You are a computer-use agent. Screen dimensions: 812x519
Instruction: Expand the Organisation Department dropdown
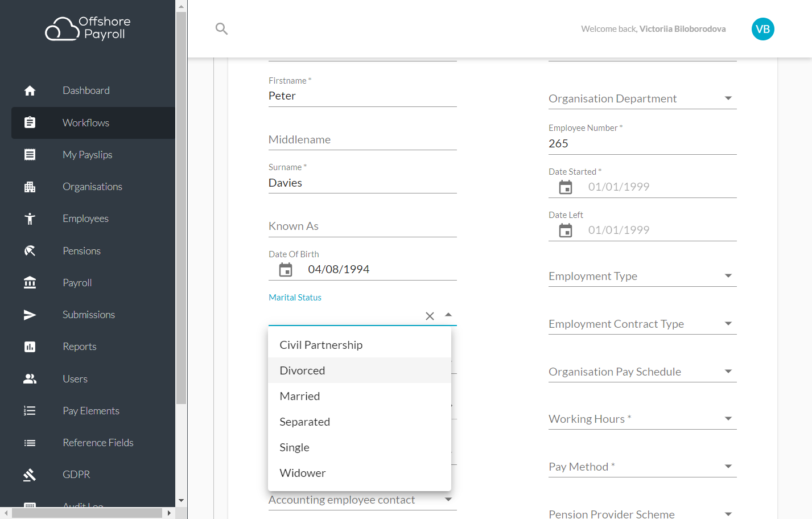(728, 98)
